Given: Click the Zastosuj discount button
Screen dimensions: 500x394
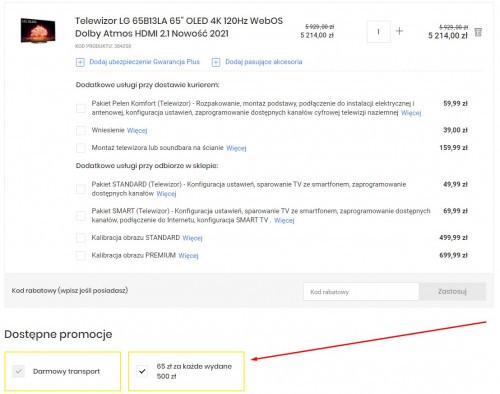Looking at the screenshot, I should coord(452,292).
